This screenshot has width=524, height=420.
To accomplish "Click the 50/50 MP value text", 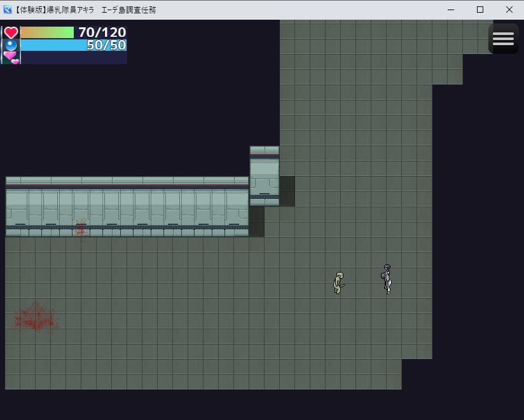I will pyautogui.click(x=106, y=45).
